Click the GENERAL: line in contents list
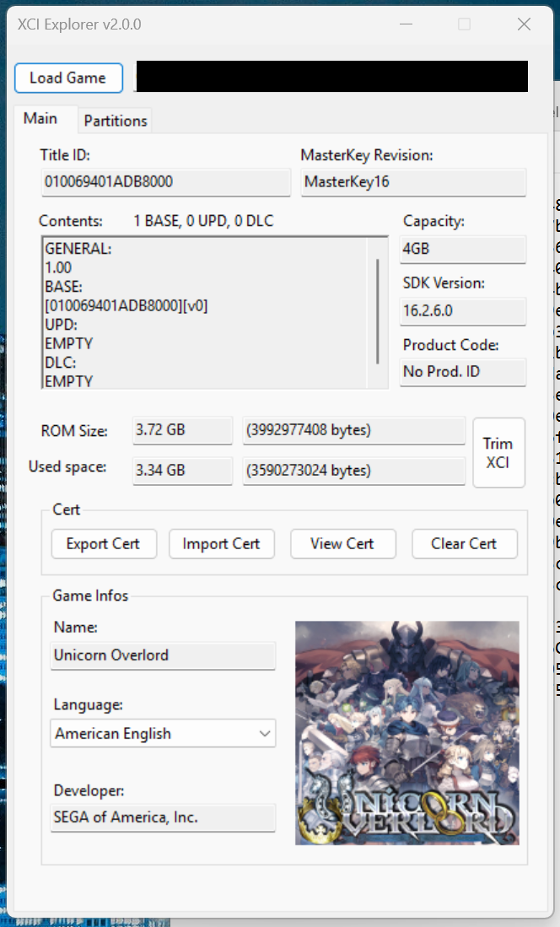 click(78, 249)
